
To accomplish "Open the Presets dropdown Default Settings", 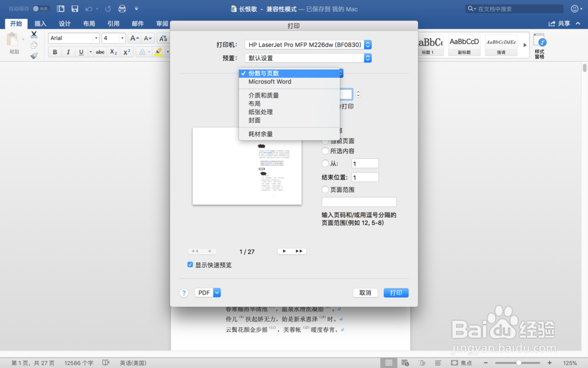I will (308, 58).
